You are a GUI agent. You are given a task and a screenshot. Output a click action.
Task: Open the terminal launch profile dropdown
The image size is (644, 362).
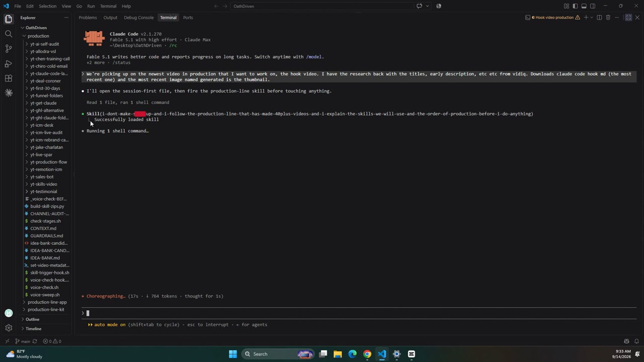tap(592, 18)
